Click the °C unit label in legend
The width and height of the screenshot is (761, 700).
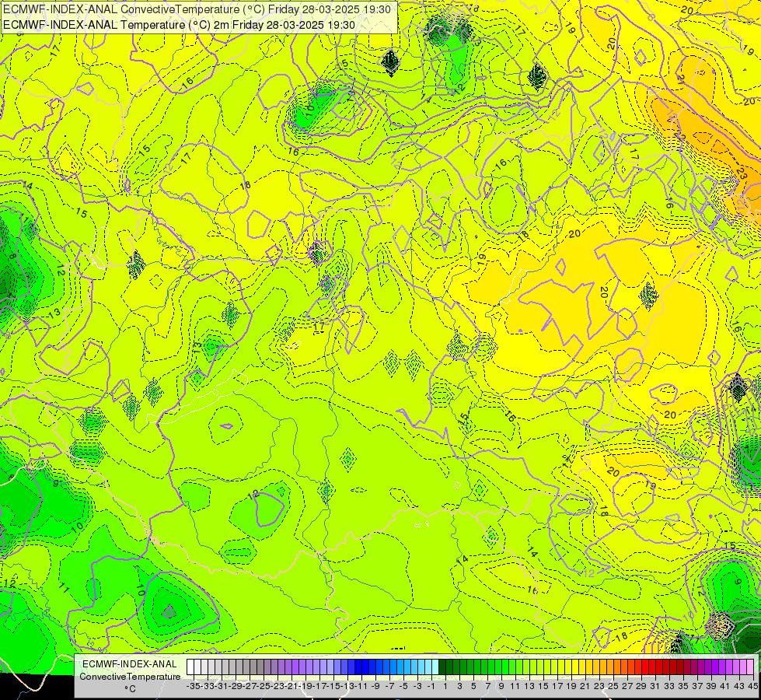130,688
